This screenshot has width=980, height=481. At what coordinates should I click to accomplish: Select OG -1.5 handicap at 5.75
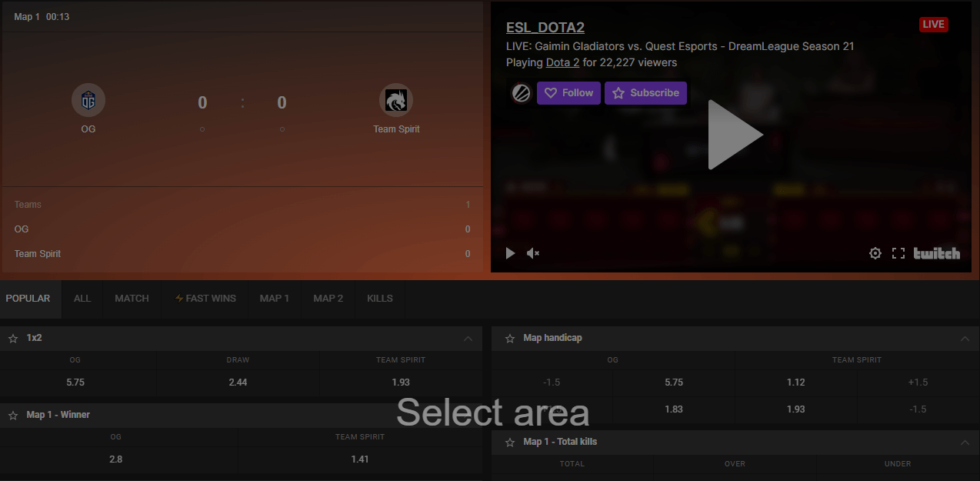[x=674, y=382]
